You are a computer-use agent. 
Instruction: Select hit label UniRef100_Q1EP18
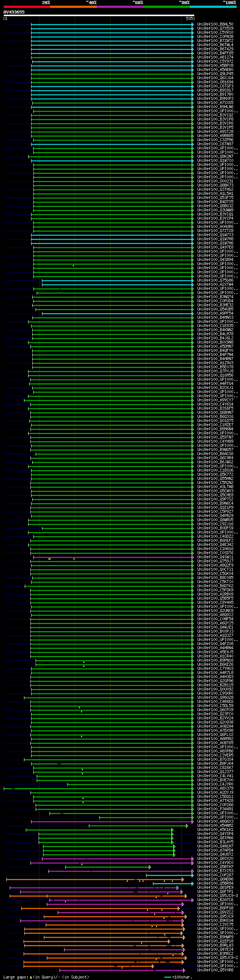point(215,941)
